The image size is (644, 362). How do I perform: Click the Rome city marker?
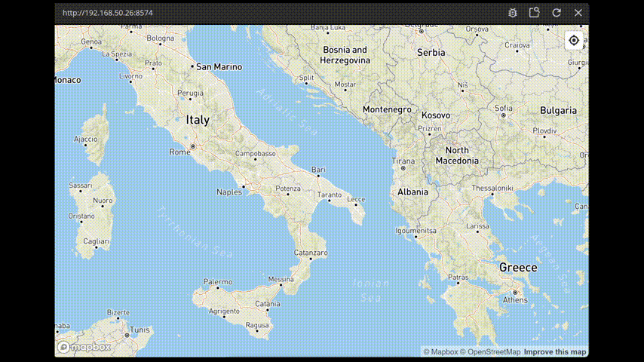[193, 146]
